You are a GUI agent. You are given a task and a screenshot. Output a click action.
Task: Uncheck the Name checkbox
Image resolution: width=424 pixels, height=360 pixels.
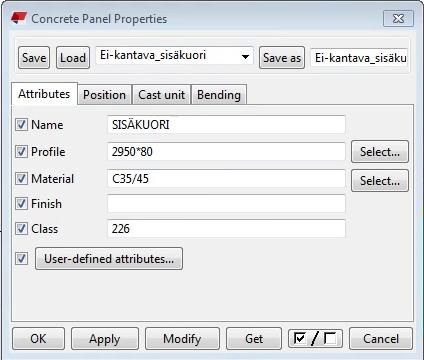[x=21, y=125]
